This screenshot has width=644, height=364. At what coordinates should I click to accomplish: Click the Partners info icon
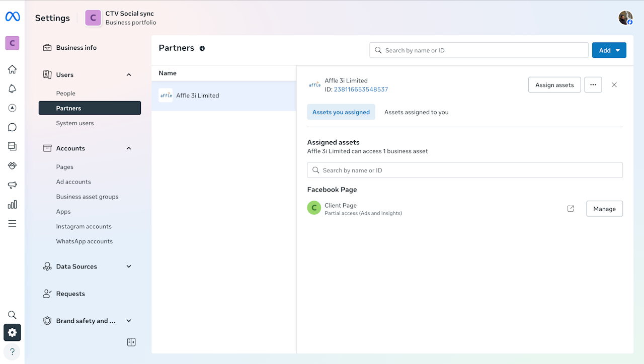point(202,48)
